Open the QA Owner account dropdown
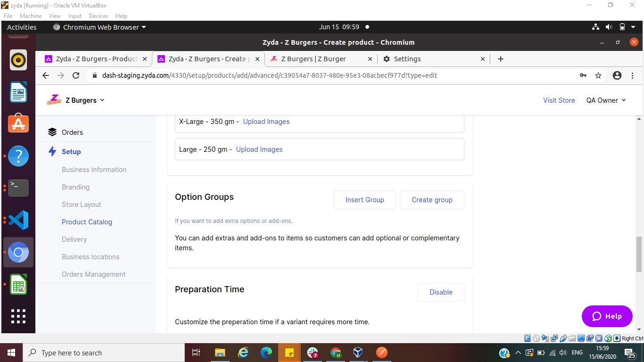644x362 pixels. [606, 100]
